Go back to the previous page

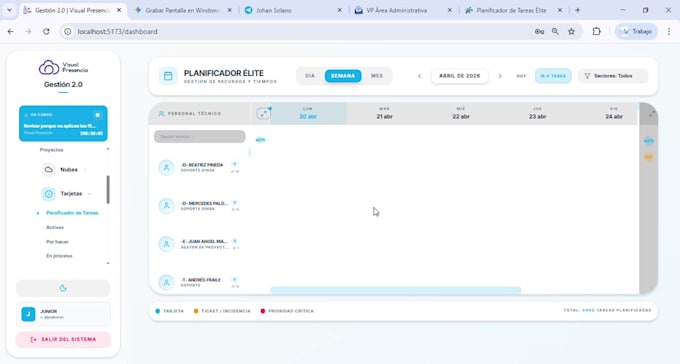pos(11,32)
